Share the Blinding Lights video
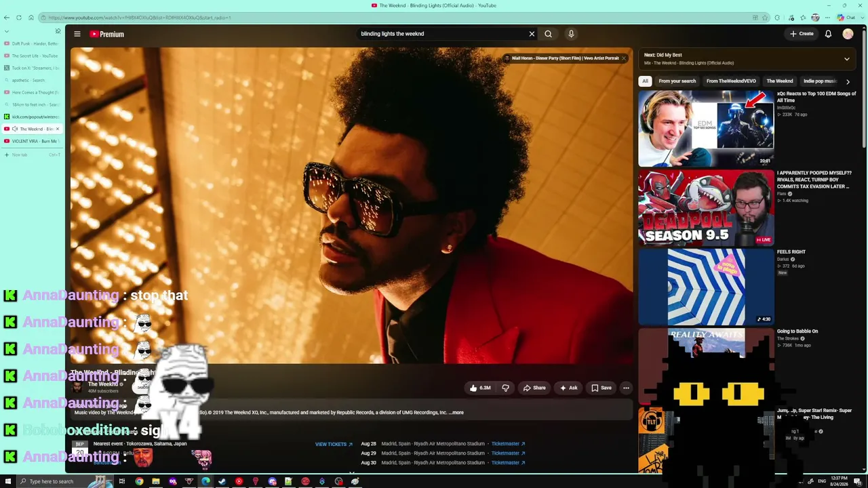The width and height of the screenshot is (868, 488). 534,388
